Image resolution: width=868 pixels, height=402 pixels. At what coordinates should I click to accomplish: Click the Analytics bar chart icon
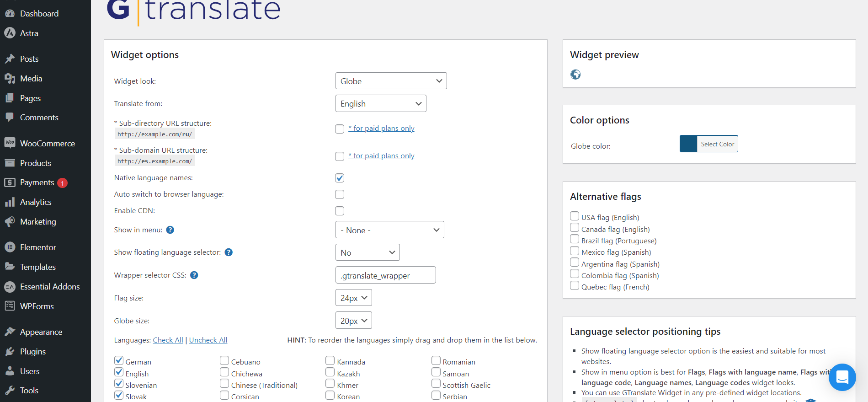10,202
